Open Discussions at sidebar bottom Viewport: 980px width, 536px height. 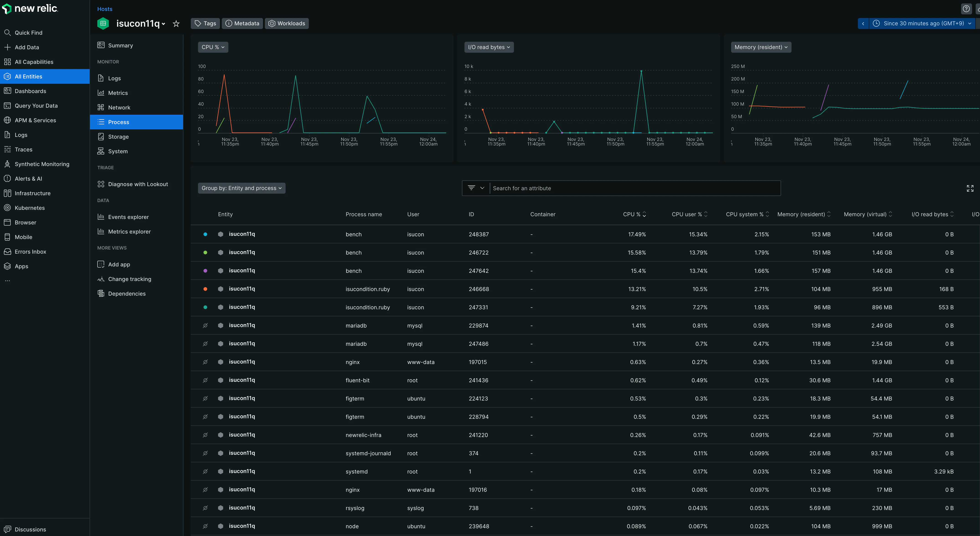click(x=31, y=529)
